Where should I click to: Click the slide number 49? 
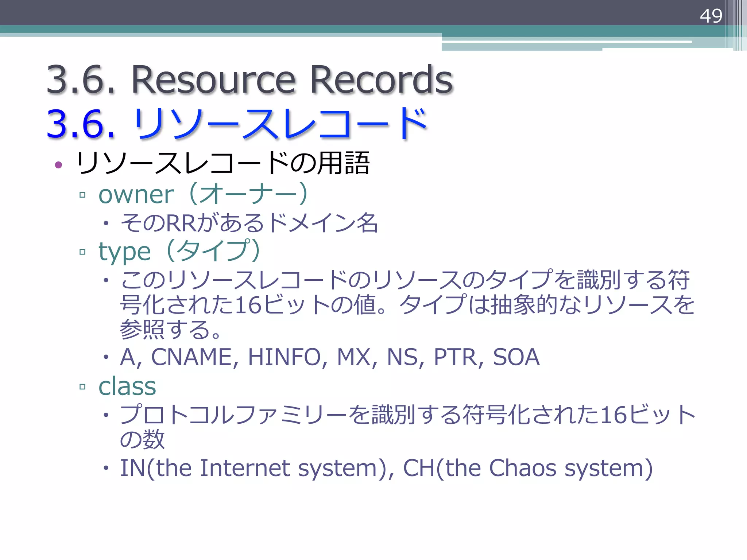[711, 16]
